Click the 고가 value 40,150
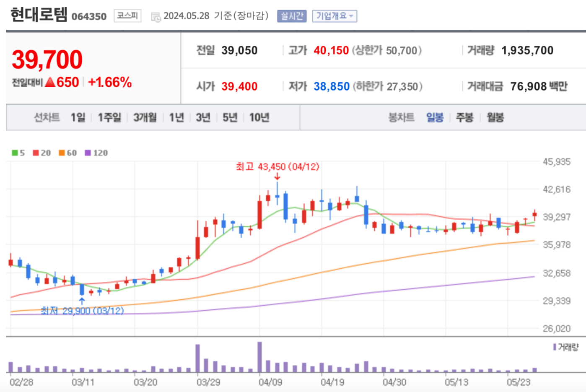This screenshot has width=586, height=392. (331, 51)
